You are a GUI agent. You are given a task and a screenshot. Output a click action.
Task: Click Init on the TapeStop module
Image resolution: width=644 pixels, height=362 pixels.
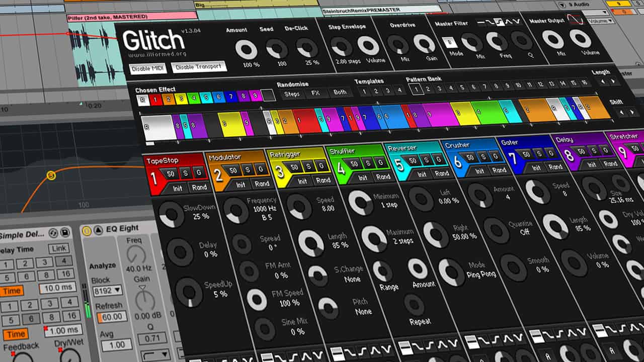click(x=178, y=188)
